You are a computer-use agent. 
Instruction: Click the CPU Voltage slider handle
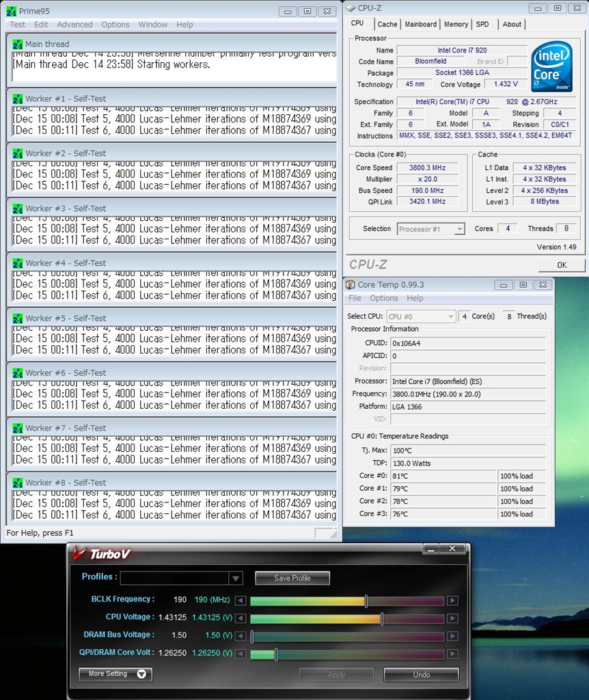(x=381, y=619)
